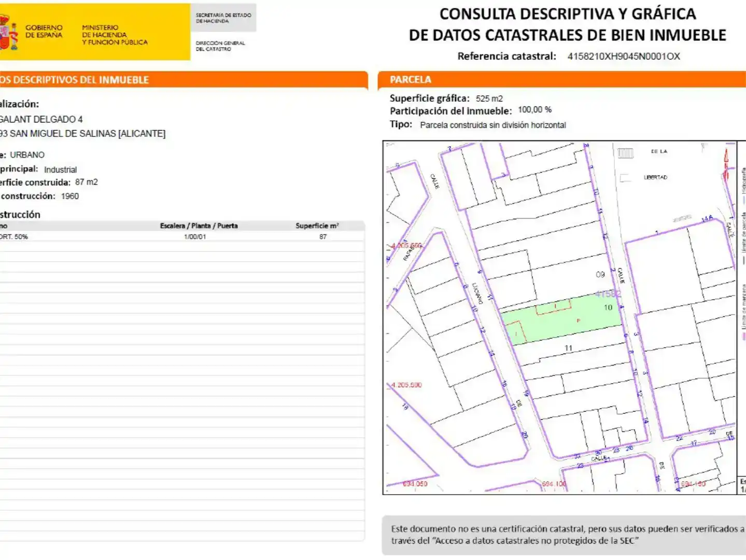Select "Parcela construida sin división horizontal" text
Screen dimensions: 746x560
pyautogui.click(x=493, y=125)
